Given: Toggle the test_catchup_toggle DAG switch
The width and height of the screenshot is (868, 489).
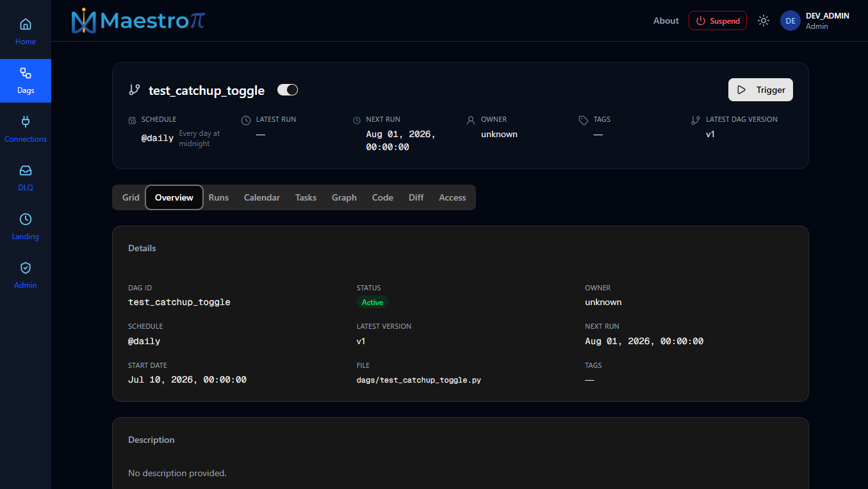Looking at the screenshot, I should coord(288,90).
